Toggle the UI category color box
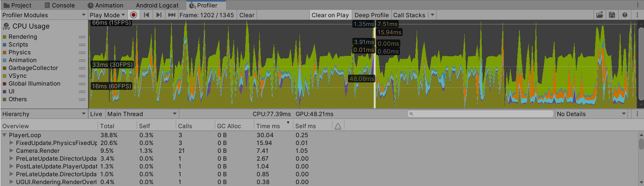644x186 pixels. (x=5, y=91)
